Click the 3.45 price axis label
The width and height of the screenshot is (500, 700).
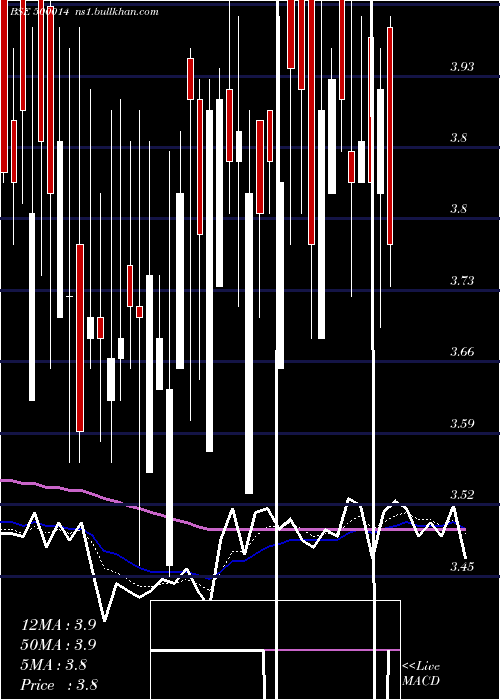pyautogui.click(x=462, y=567)
